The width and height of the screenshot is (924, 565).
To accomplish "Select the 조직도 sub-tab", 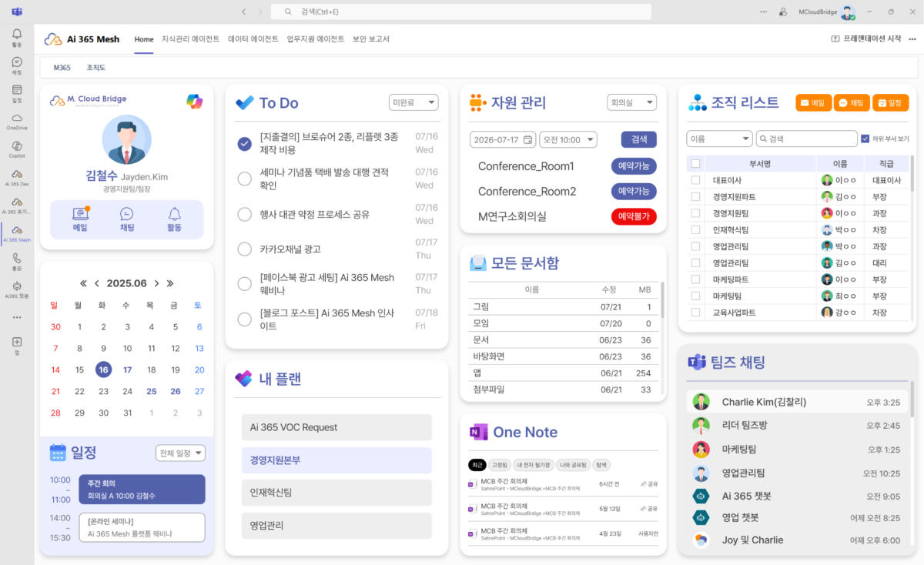I will (x=96, y=68).
